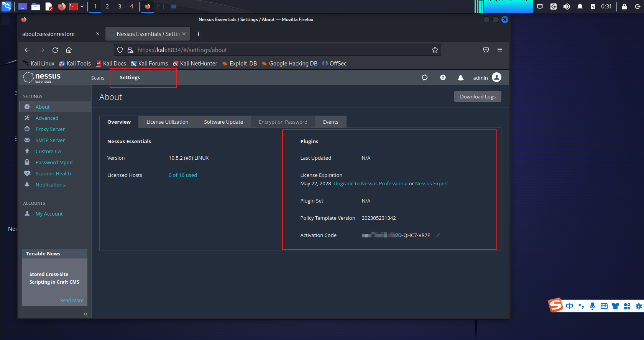Open the Firefox hamburger menu

[500, 50]
